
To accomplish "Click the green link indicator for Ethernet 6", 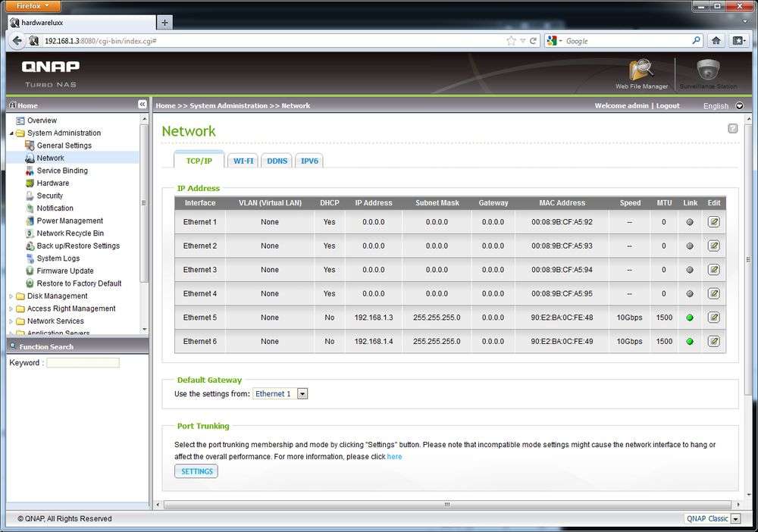I will [x=690, y=341].
